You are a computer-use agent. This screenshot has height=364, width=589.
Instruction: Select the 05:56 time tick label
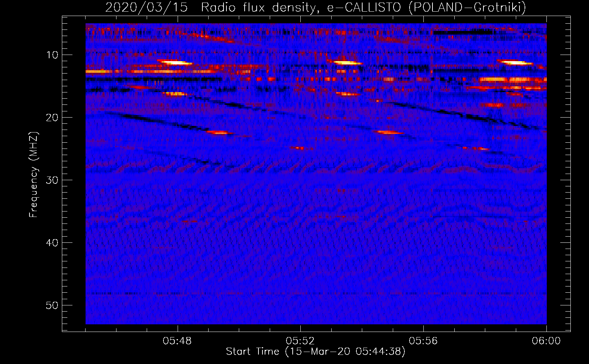pos(423,341)
